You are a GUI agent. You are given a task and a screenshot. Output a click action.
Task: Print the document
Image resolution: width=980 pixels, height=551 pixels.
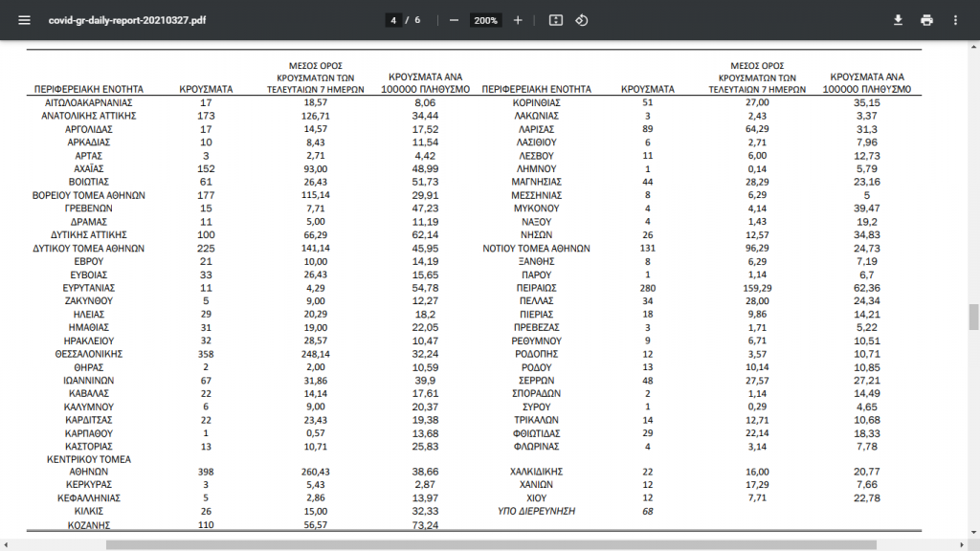tap(926, 20)
